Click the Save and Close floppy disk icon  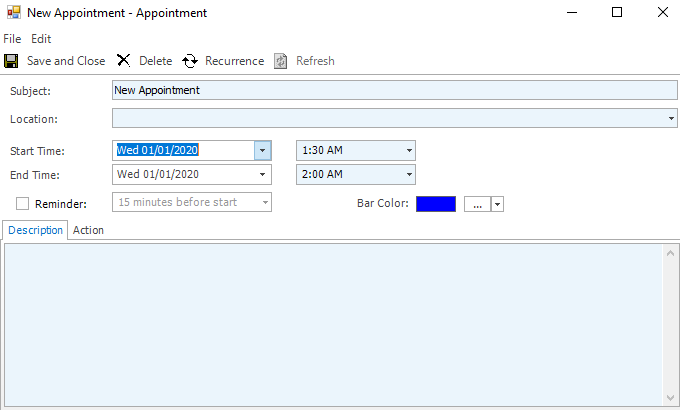[x=11, y=61]
